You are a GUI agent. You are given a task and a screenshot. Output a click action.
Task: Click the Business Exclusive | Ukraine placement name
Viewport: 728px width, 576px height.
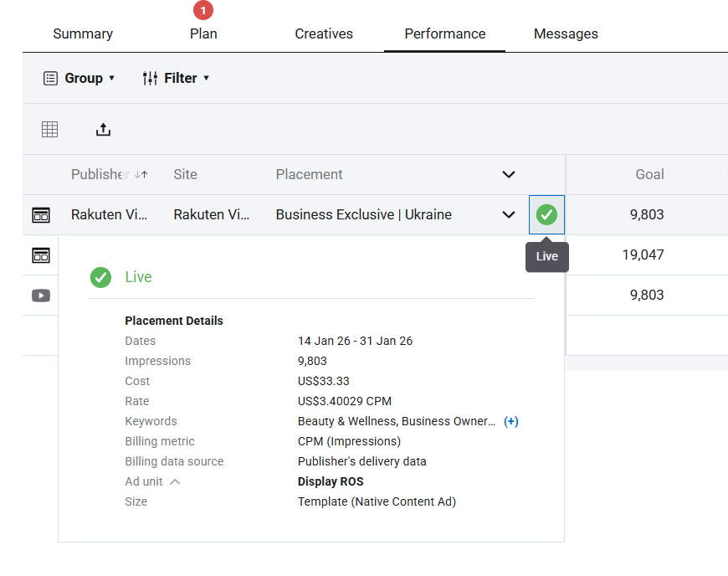[363, 215]
